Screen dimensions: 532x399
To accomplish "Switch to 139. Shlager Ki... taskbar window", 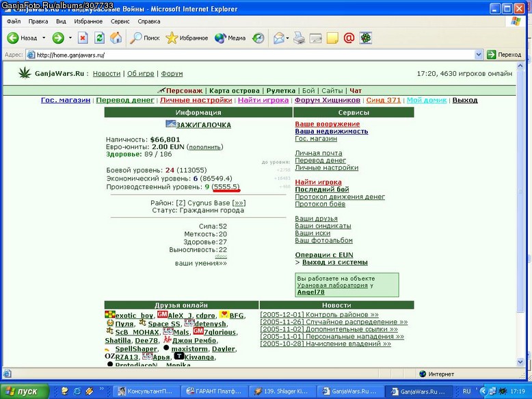I will tap(282, 391).
